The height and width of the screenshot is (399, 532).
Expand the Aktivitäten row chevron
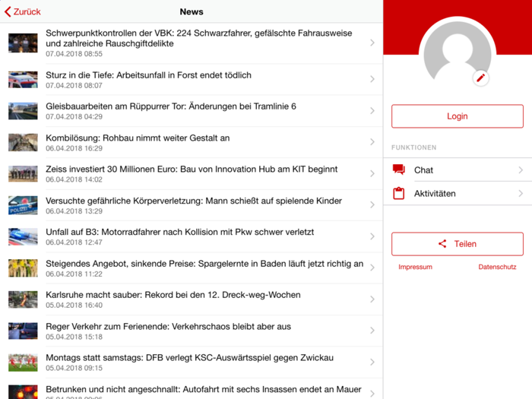[x=521, y=193]
